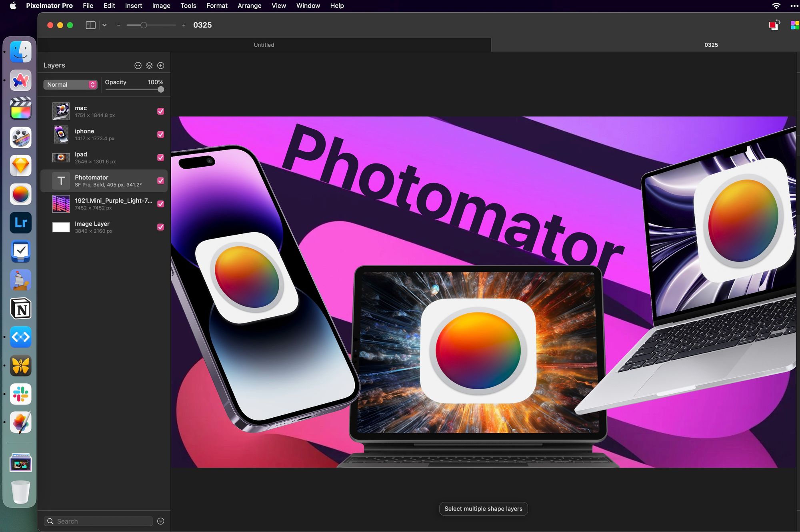Click the layer stack icon in Layers header

pyautogui.click(x=149, y=66)
